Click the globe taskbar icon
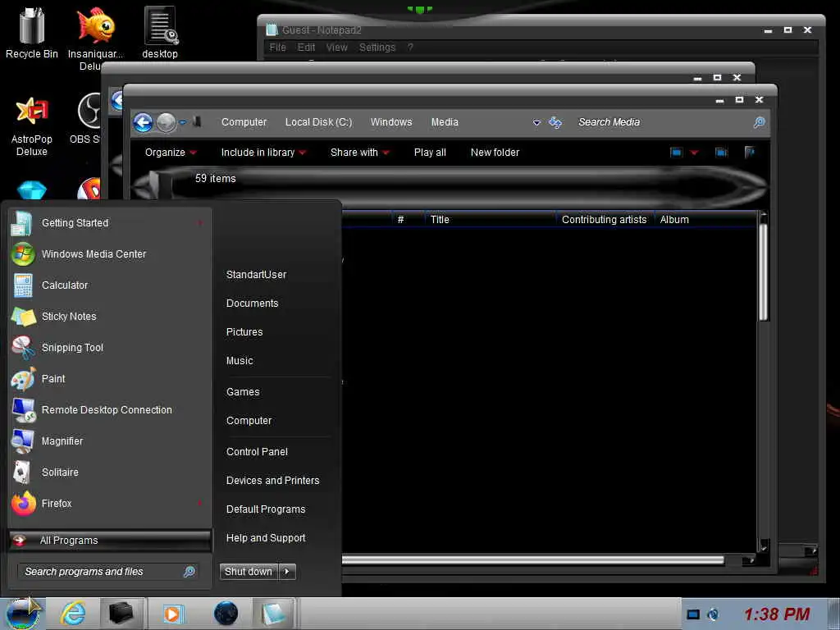The image size is (840, 630). pyautogui.click(x=226, y=614)
